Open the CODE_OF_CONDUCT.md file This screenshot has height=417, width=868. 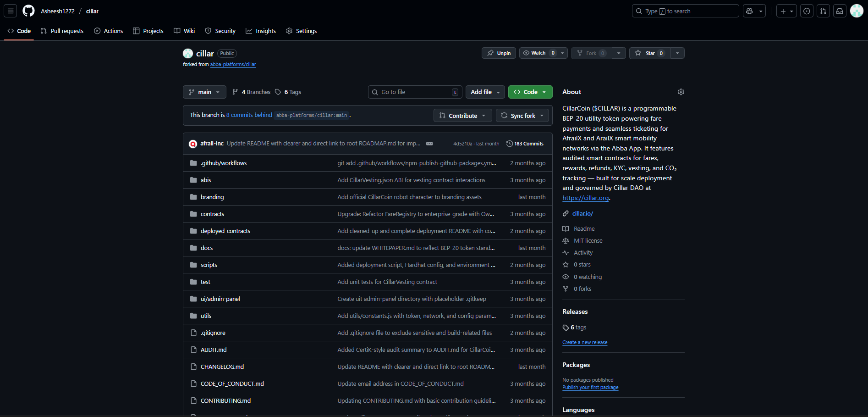(x=232, y=384)
